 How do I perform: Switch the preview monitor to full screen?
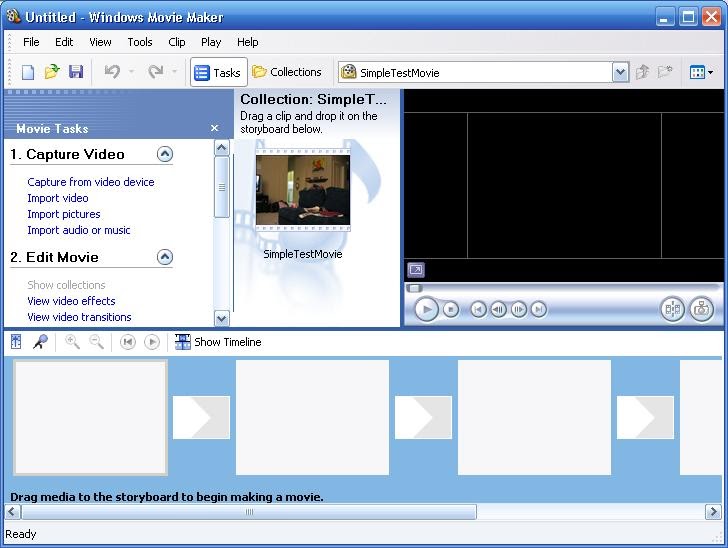tap(416, 270)
